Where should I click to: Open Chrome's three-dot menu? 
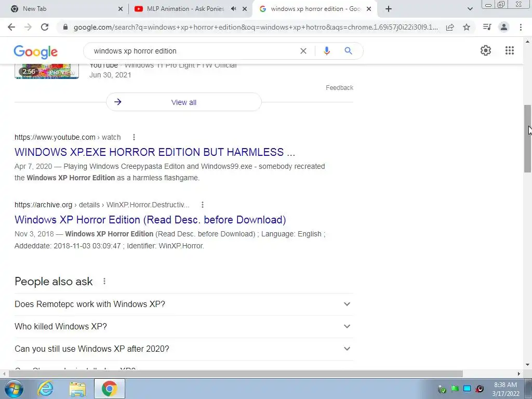tap(521, 27)
